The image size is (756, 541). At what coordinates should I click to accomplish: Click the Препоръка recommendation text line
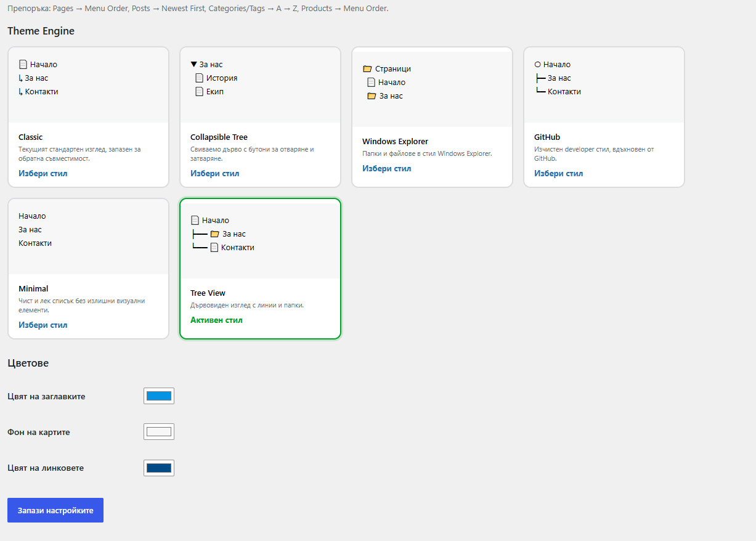pyautogui.click(x=198, y=9)
